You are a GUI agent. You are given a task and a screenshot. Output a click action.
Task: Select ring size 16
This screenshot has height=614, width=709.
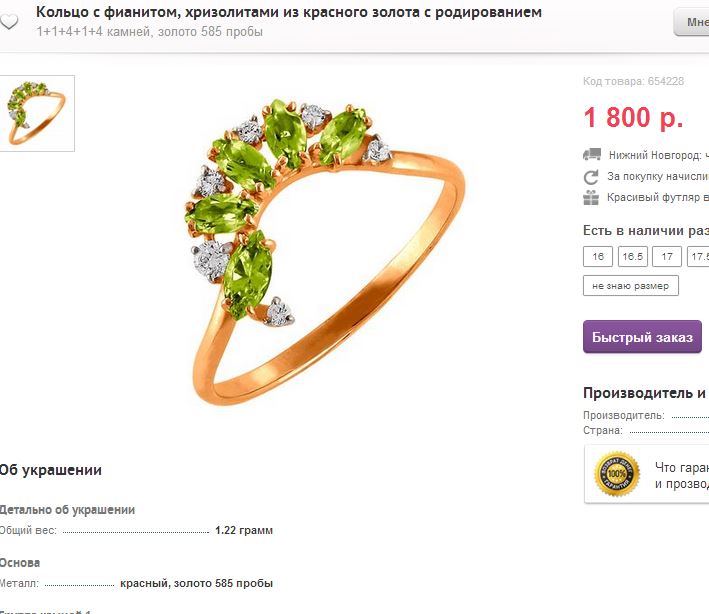(598, 256)
